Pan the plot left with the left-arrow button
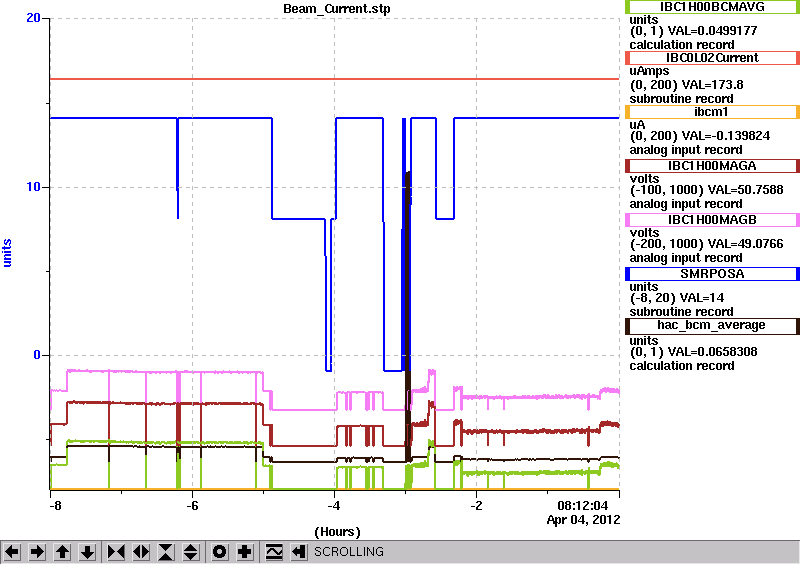Screen dimensions: 800x564 click(x=12, y=552)
